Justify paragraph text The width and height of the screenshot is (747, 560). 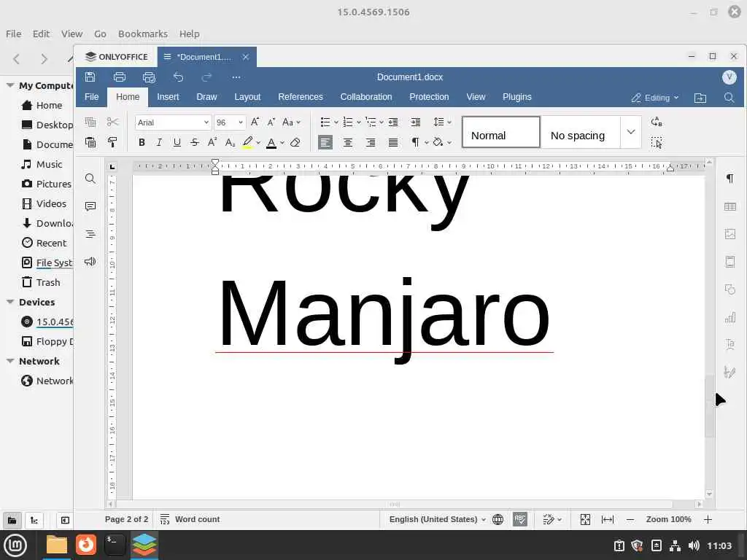[x=393, y=142]
